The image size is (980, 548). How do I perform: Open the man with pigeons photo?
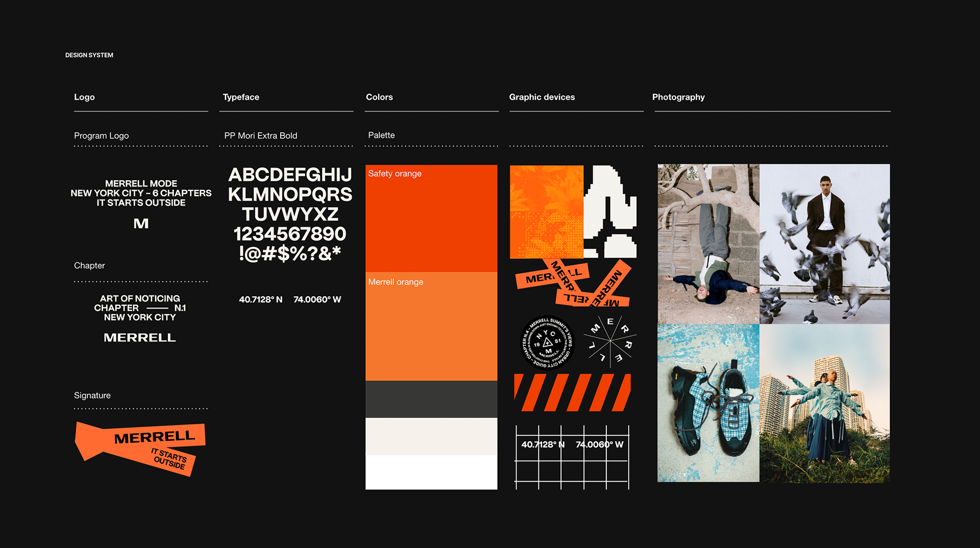click(x=825, y=244)
